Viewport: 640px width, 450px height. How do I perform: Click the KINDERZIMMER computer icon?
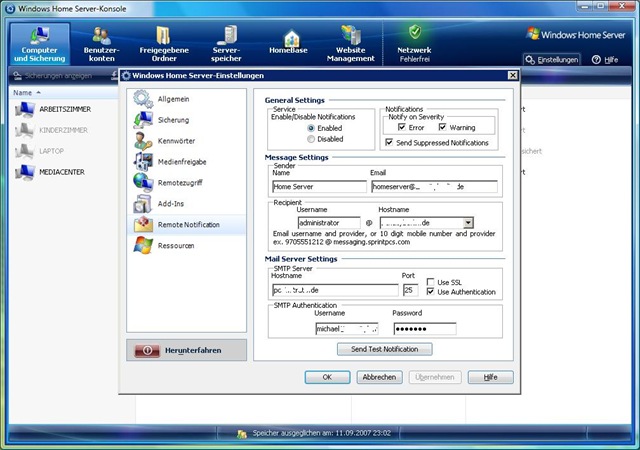pyautogui.click(x=24, y=130)
